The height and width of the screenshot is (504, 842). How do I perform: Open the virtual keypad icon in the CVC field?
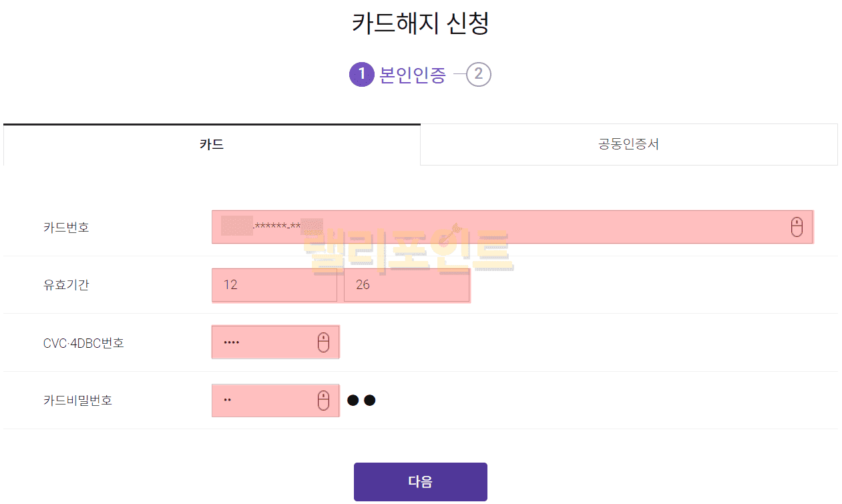323,342
